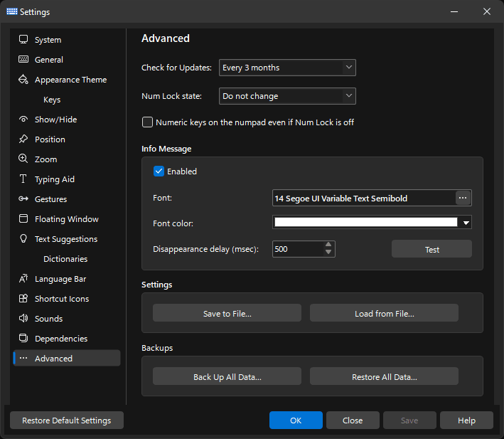Click the System monitor icon in sidebar
The width and height of the screenshot is (504, 439).
click(x=23, y=40)
